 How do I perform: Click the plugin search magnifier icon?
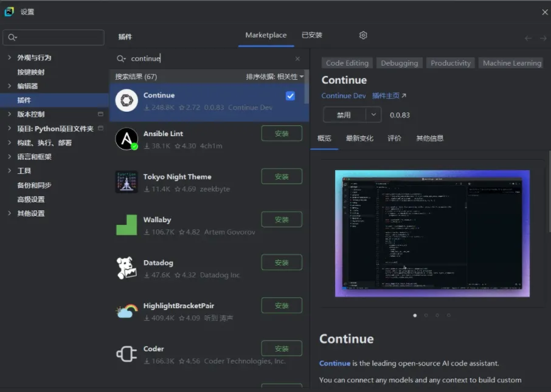coord(121,59)
